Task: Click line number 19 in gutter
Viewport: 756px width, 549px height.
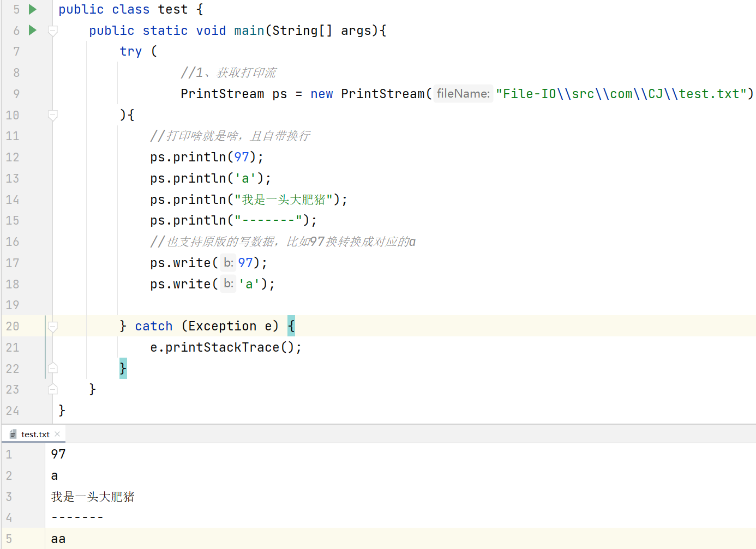Action: [x=13, y=305]
